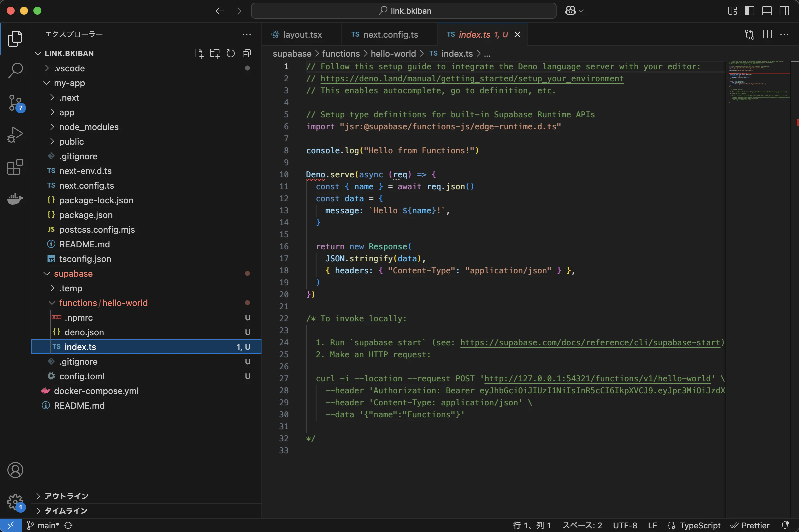Image resolution: width=799 pixels, height=532 pixels.
Task: Open the Search view in activity bar
Action: coord(15,70)
